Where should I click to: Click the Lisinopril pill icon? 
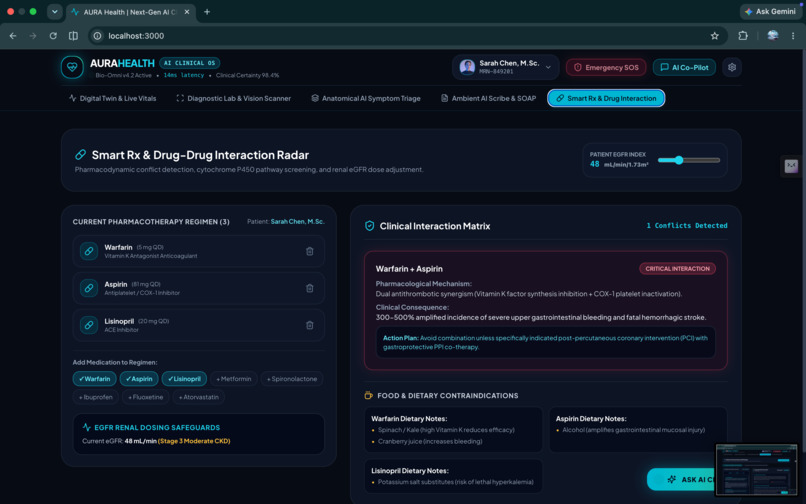(x=89, y=326)
